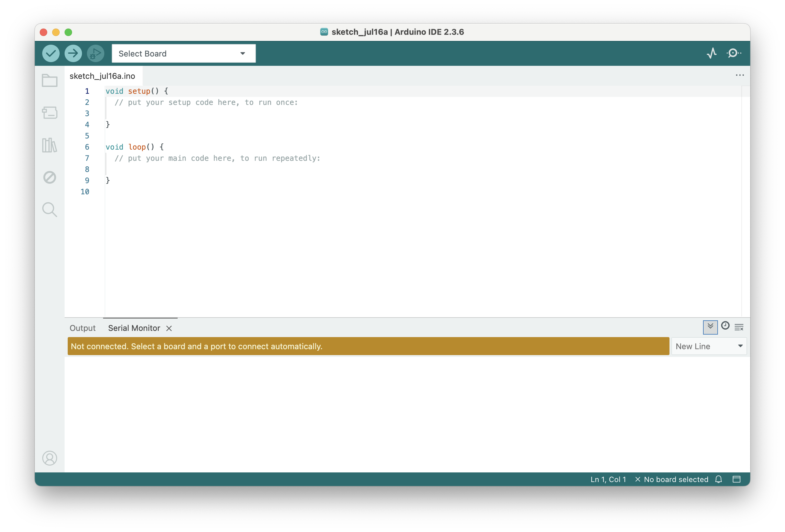
Task: Click the setup function name on line 1
Action: point(139,91)
